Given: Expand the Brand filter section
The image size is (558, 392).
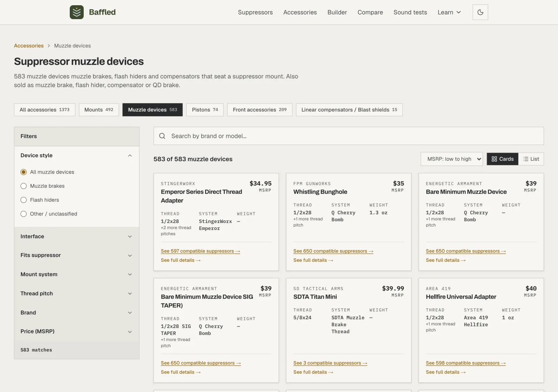Looking at the screenshot, I should coord(77,313).
